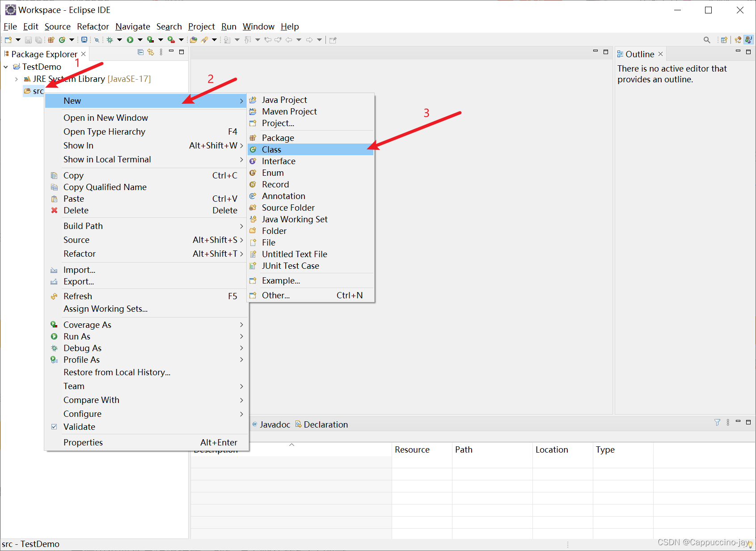The width and height of the screenshot is (756, 551).
Task: Click the Open Task flashlight icon
Action: click(204, 40)
